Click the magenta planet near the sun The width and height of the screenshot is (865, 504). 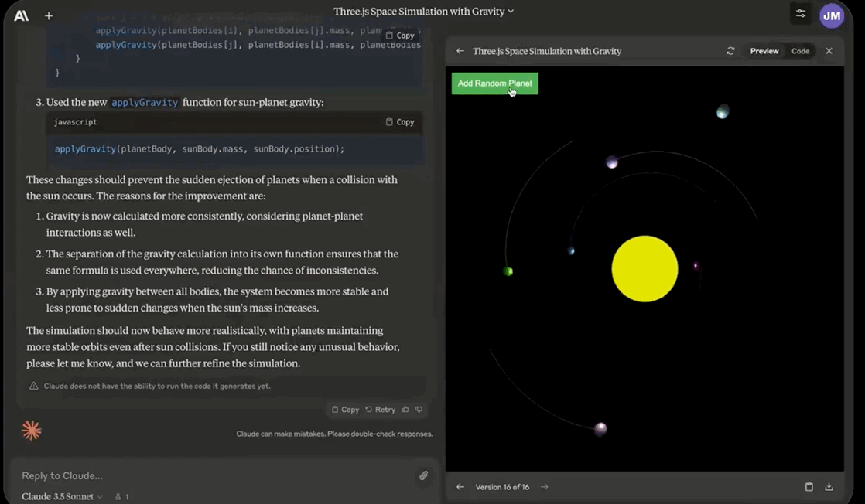[x=696, y=266]
